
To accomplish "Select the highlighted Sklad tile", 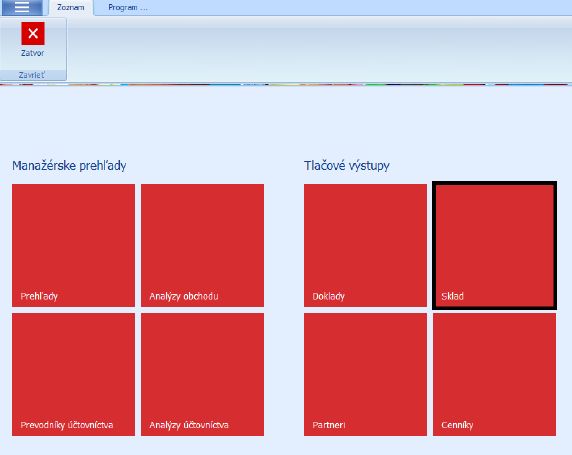I will tap(494, 245).
